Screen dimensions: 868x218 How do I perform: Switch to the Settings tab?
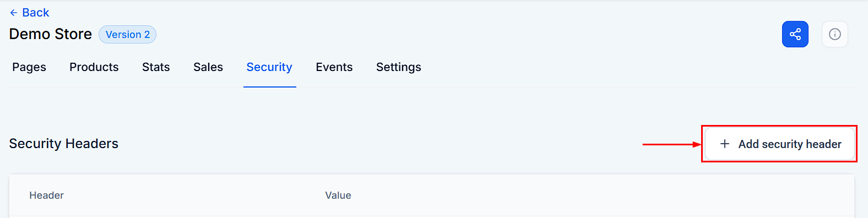(x=399, y=67)
